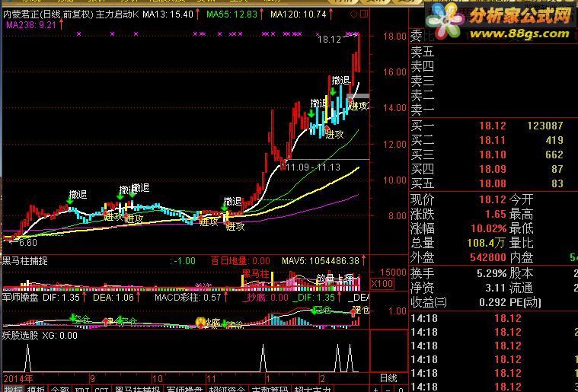The image size is (578, 392).
Task: Click the 18.12 high price annotation
Action: pyautogui.click(x=329, y=39)
